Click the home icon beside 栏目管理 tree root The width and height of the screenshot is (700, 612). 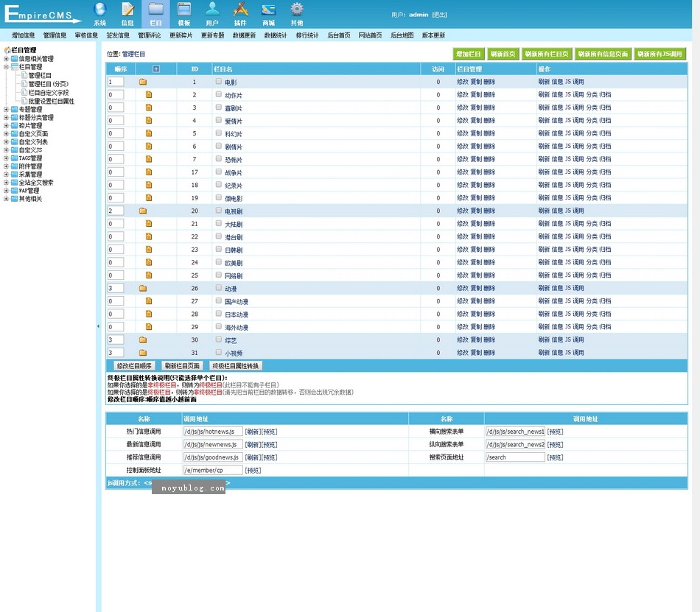click(7, 50)
